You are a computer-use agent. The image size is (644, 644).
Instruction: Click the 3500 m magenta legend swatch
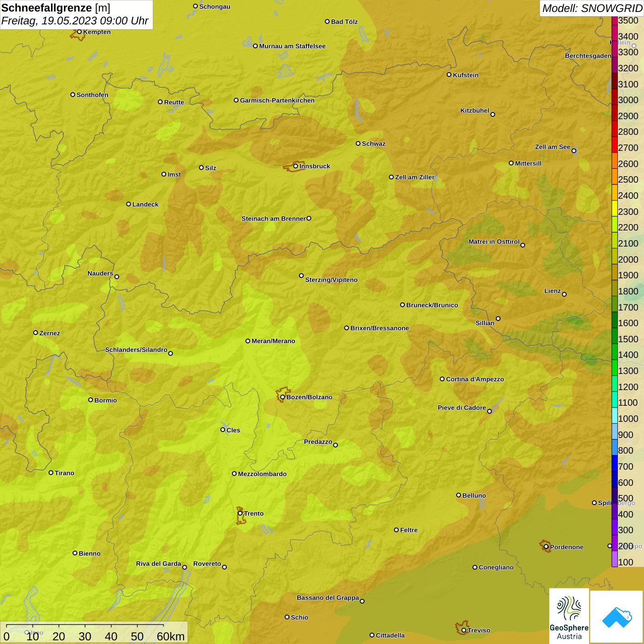(614, 20)
